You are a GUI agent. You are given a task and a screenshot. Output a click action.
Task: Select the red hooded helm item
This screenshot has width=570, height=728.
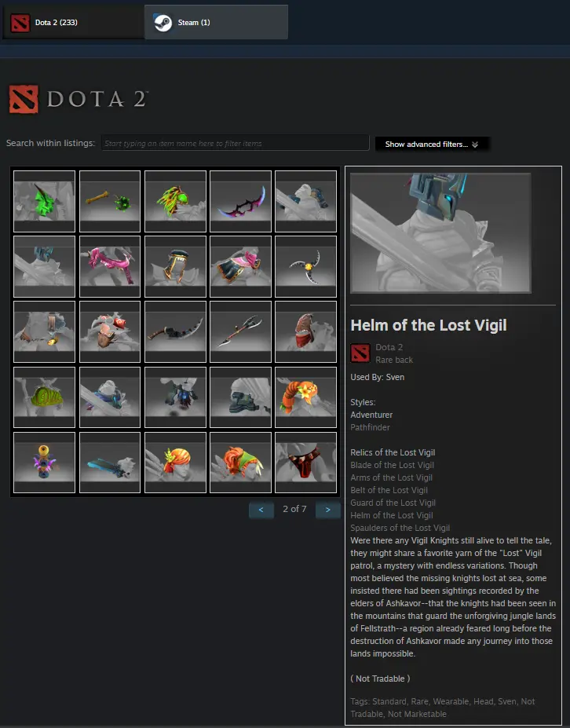click(x=306, y=331)
